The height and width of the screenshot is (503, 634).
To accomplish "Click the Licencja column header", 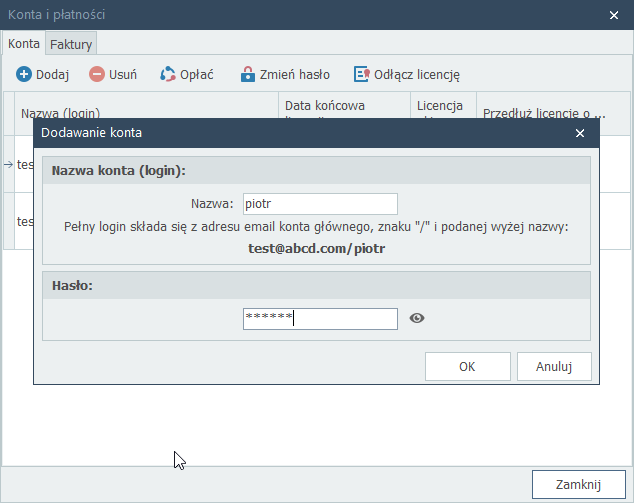I will click(x=442, y=105).
